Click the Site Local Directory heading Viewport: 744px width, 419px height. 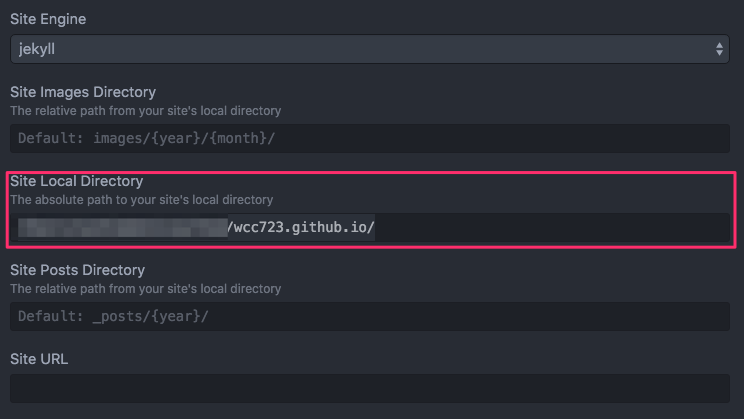coord(76,181)
